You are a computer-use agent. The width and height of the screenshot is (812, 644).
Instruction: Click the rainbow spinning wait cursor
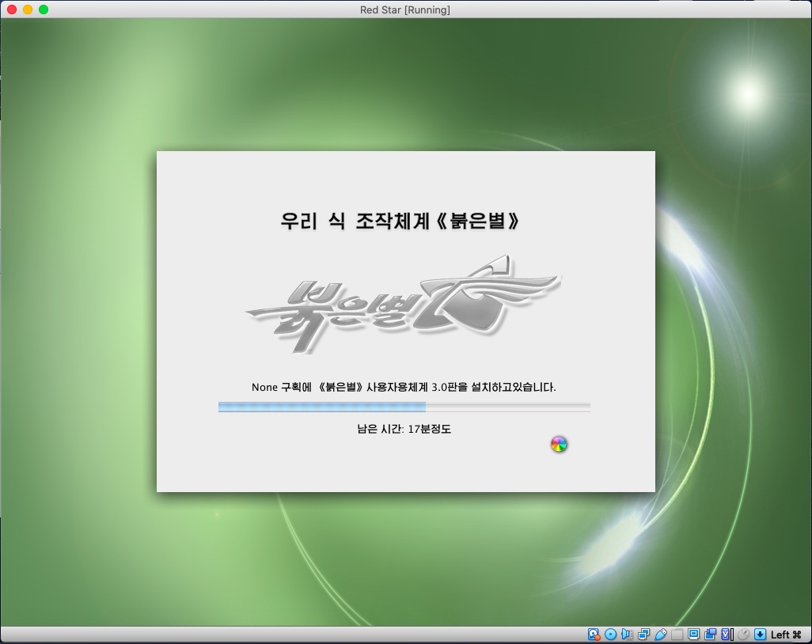(559, 445)
